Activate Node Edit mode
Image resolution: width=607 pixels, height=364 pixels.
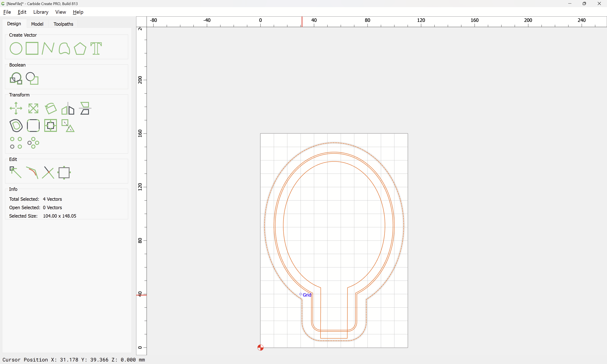tap(16, 173)
